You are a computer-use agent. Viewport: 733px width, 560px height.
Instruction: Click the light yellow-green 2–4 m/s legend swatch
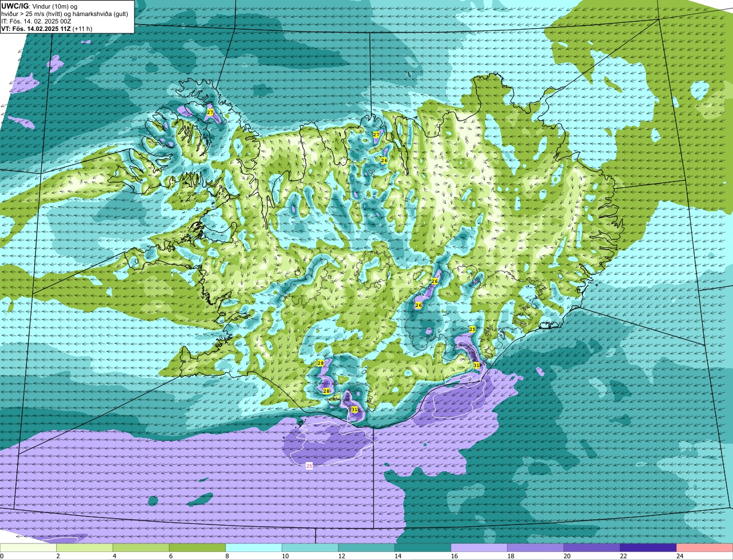pos(85,548)
